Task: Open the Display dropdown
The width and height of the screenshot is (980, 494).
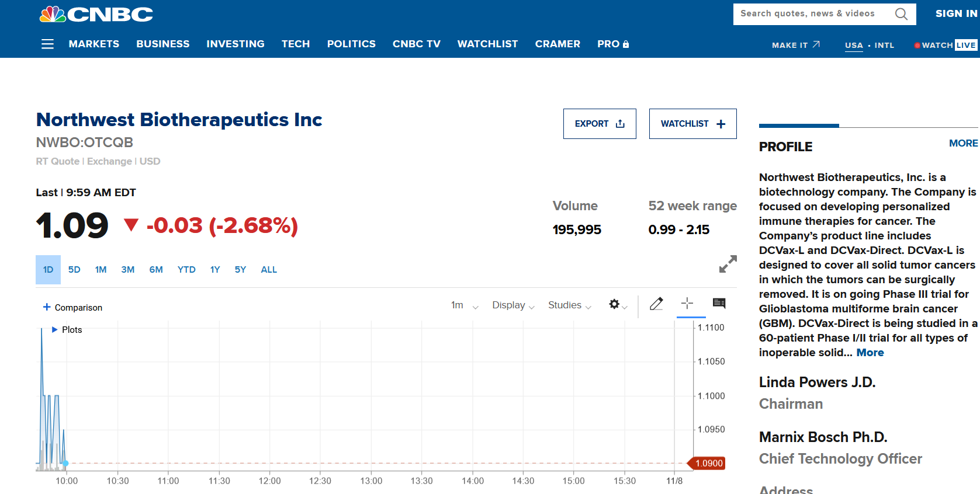Action: 512,305
